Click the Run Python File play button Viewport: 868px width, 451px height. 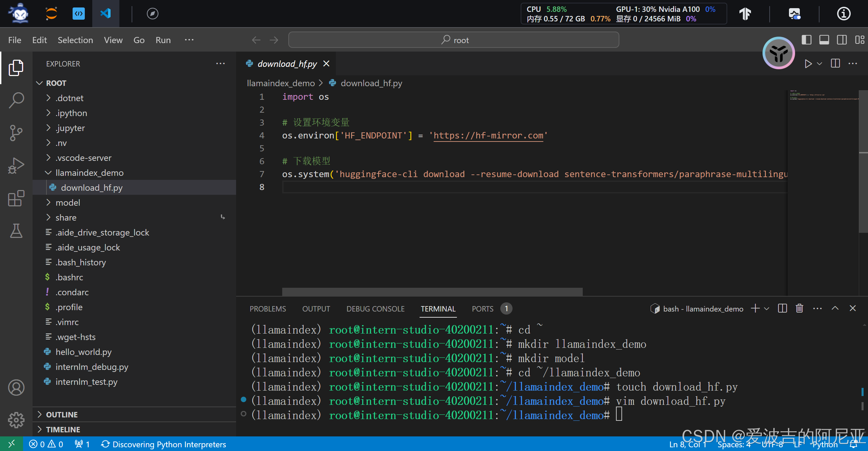coord(808,64)
